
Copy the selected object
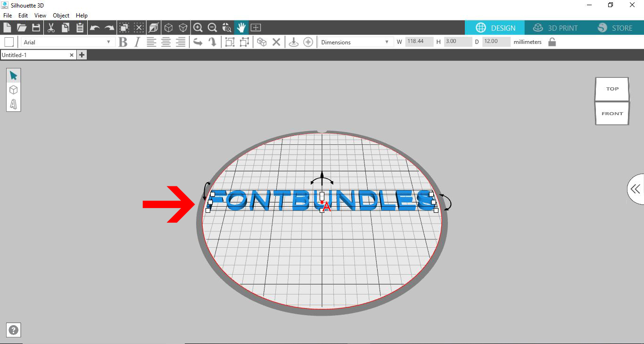pos(66,27)
